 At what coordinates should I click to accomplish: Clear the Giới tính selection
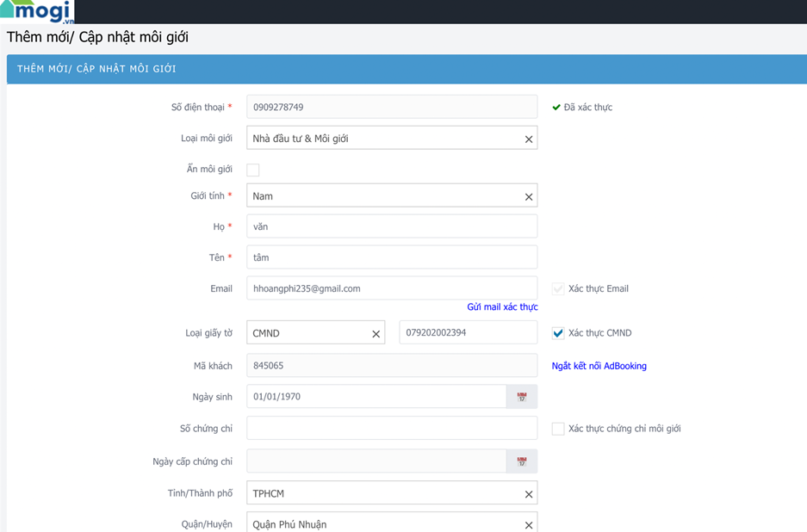529,197
